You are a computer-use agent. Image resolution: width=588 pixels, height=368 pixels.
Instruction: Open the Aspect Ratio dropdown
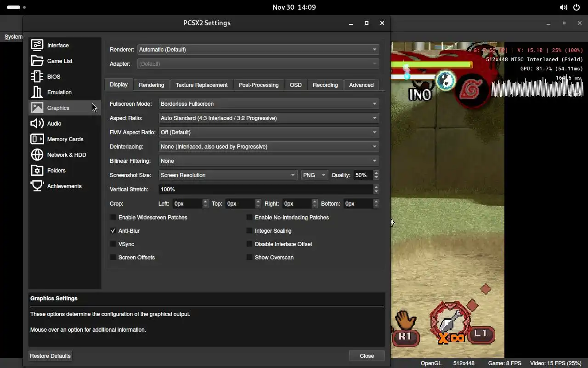(x=269, y=118)
